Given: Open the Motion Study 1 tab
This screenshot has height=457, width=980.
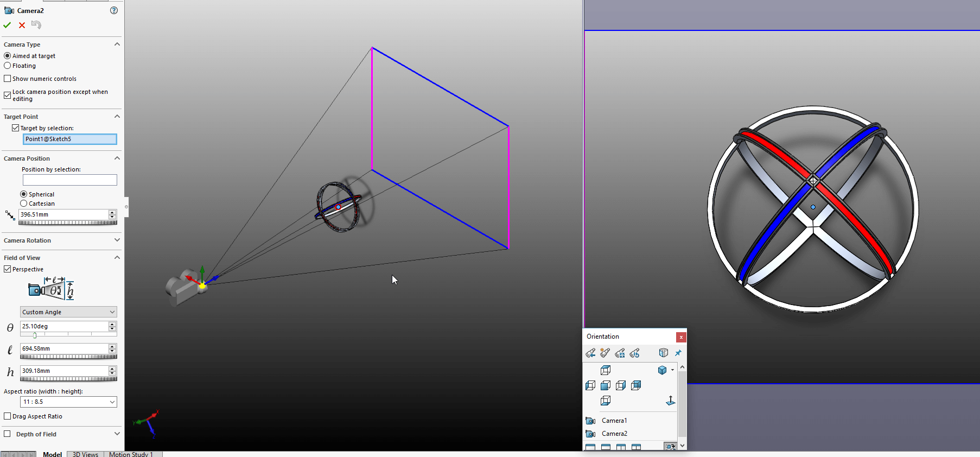Looking at the screenshot, I should pyautogui.click(x=131, y=454).
